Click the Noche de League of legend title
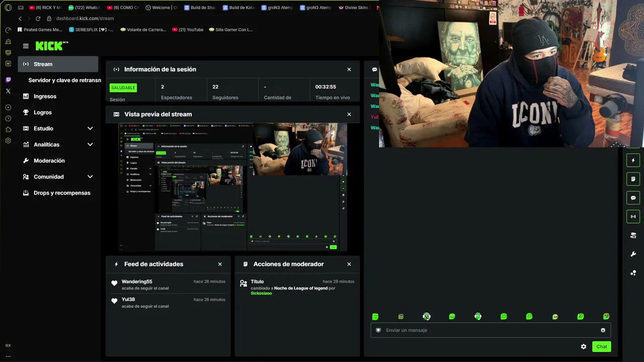Screen dimensions: 644x362 301,288
